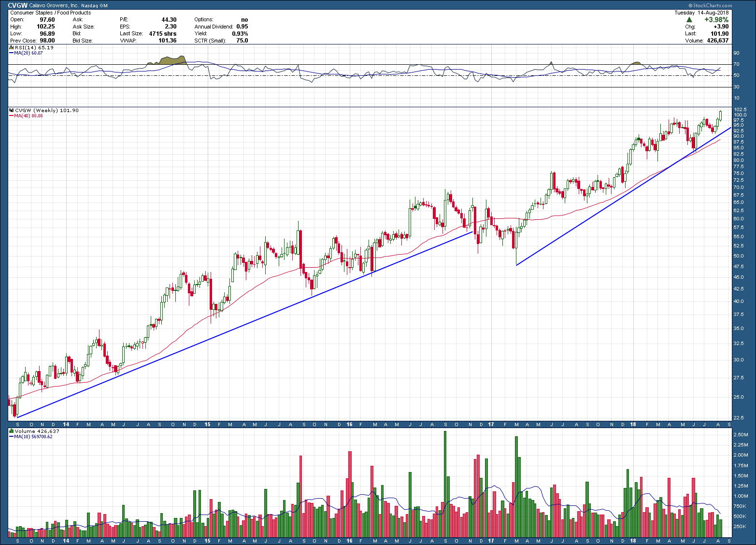Click the Bid Size: label
This screenshot has height=545, width=756.
point(83,41)
